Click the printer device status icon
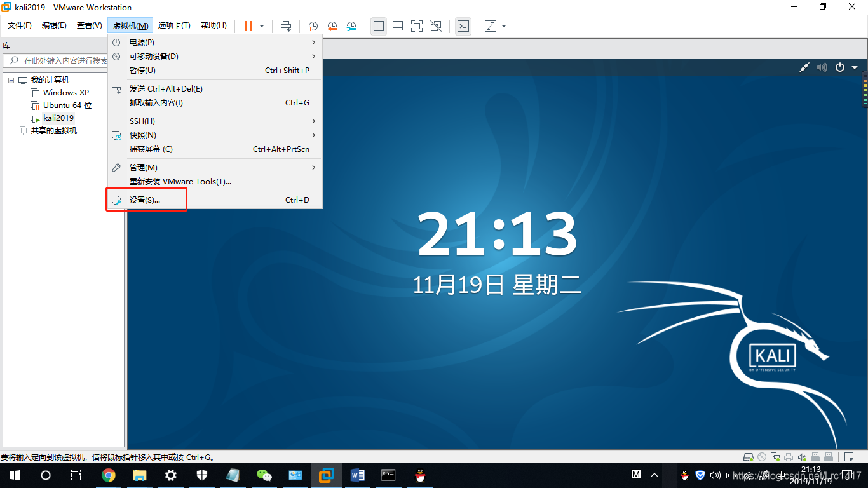 click(789, 457)
